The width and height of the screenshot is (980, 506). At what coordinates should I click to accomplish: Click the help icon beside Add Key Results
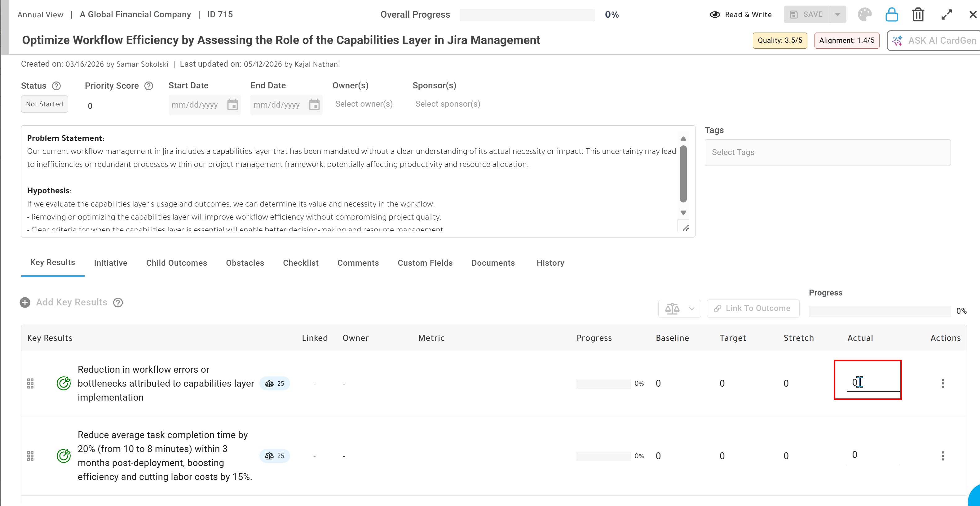tap(118, 303)
